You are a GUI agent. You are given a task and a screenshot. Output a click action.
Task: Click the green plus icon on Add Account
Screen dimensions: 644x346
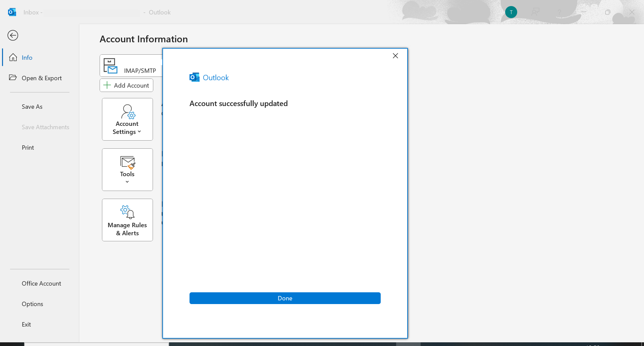107,85
